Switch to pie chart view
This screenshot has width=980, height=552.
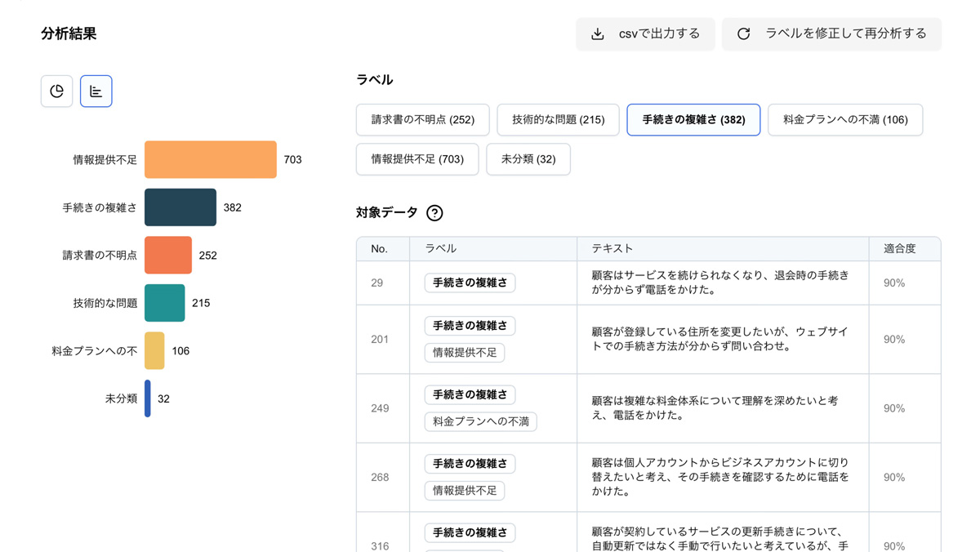56,91
